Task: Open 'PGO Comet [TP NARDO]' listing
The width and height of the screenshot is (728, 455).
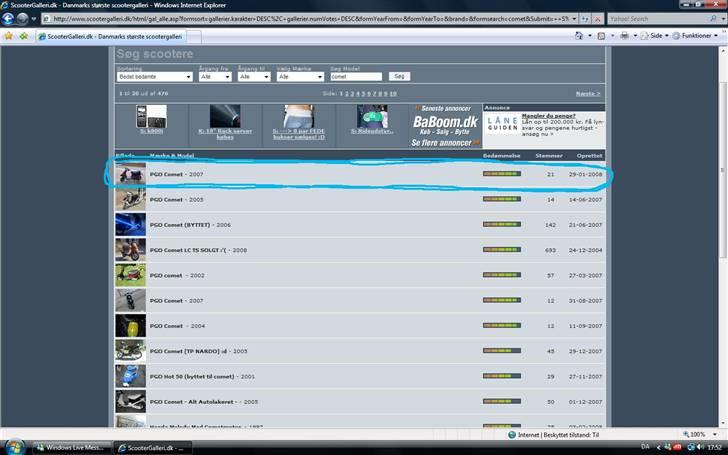Action: pos(198,351)
